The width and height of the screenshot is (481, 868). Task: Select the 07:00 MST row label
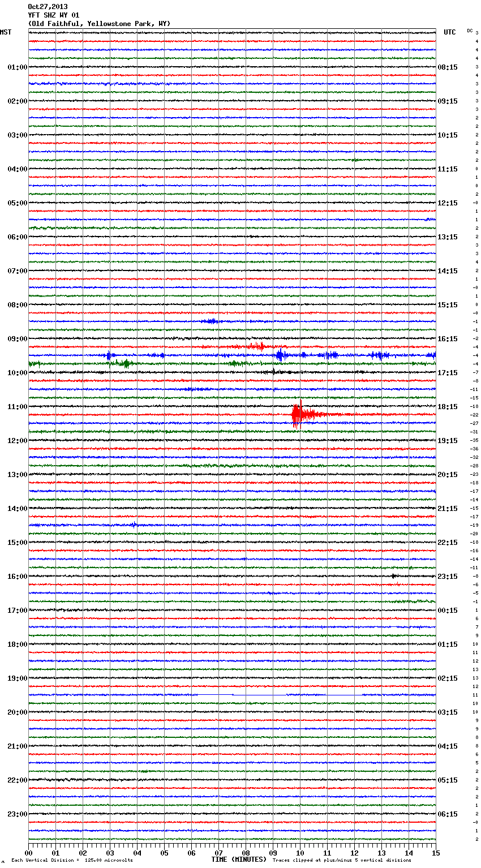[x=18, y=271]
